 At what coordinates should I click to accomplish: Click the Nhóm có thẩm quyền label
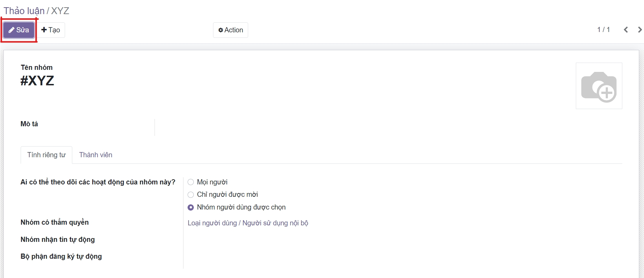coord(54,222)
